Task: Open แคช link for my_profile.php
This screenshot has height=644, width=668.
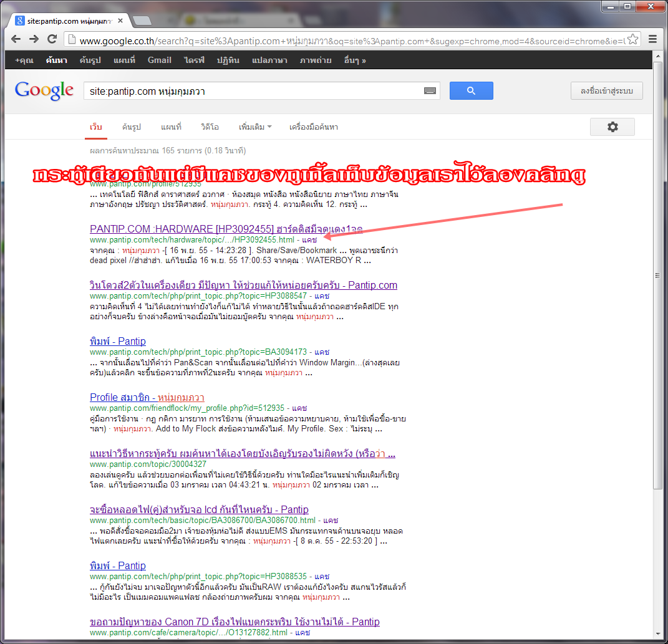Action: (x=299, y=408)
